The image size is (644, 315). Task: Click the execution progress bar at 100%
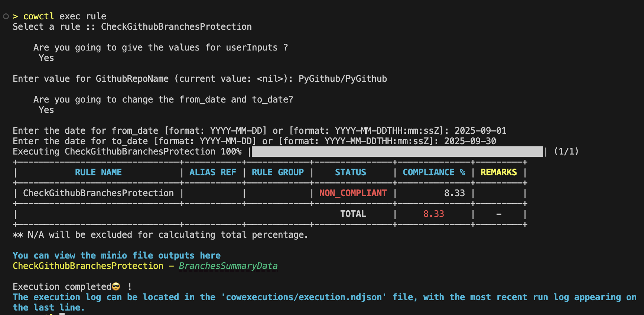(397, 152)
